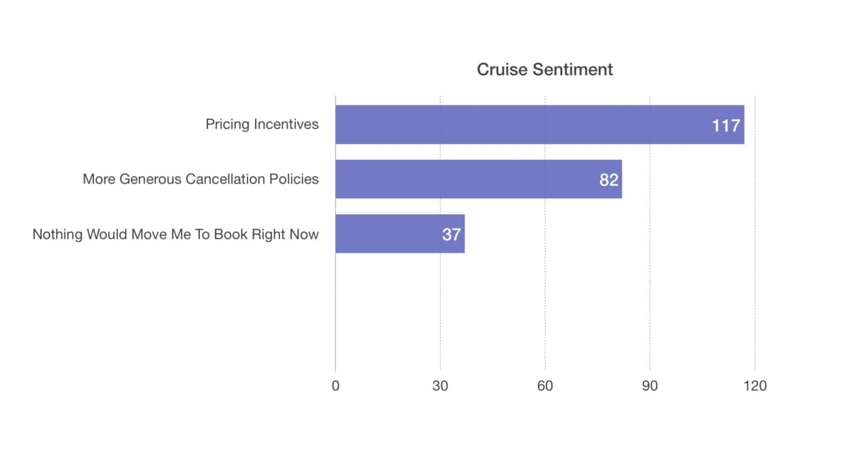The height and width of the screenshot is (462, 868).
Task: Click the 117 value label
Action: pos(726,125)
